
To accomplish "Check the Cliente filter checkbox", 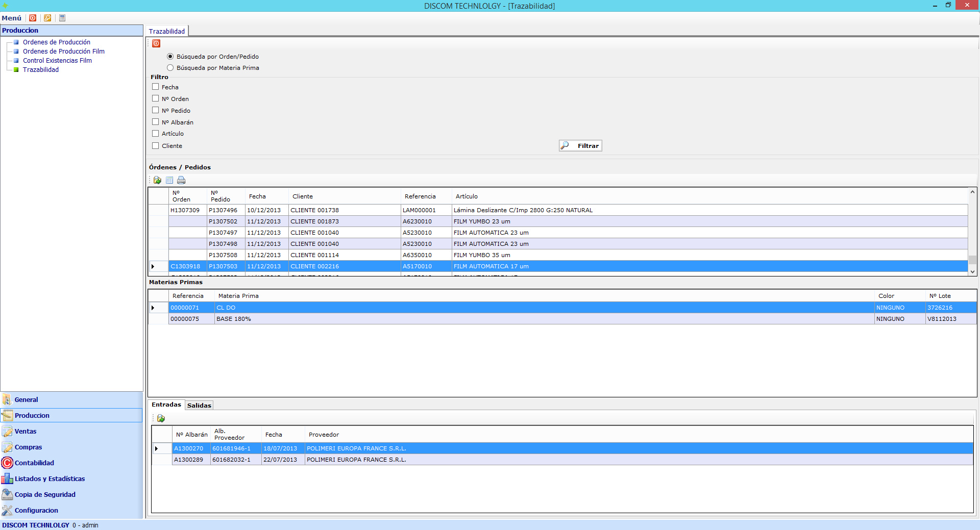I will (156, 145).
